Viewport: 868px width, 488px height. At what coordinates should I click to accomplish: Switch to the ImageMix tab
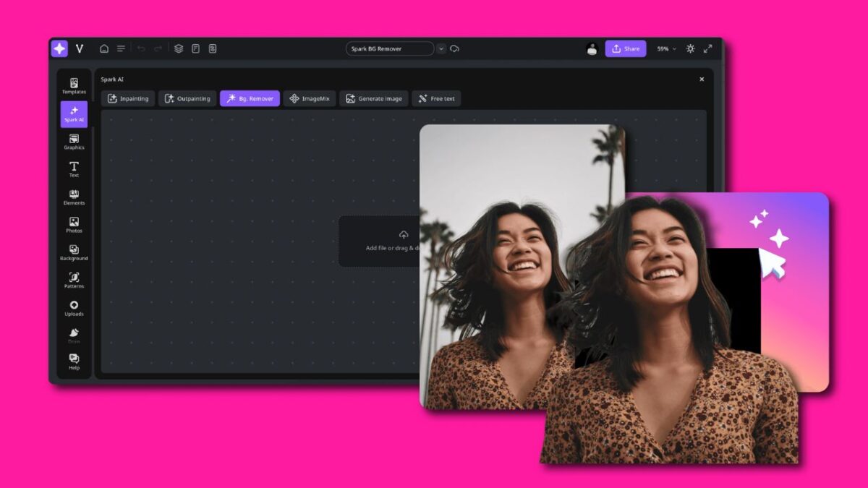310,98
